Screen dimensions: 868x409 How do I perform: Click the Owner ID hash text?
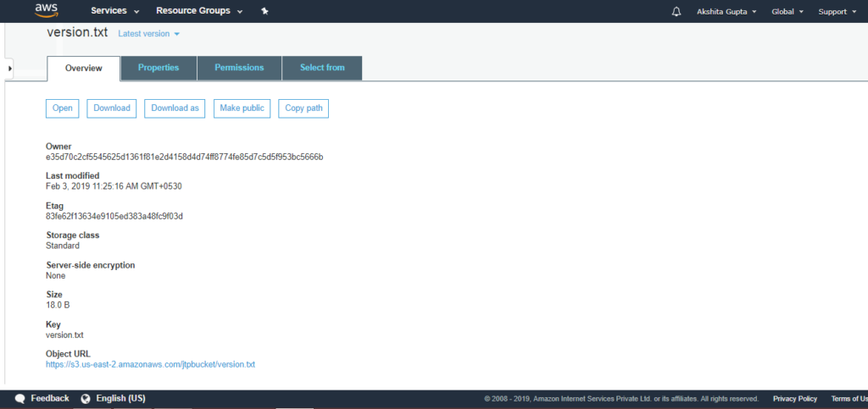tap(184, 157)
